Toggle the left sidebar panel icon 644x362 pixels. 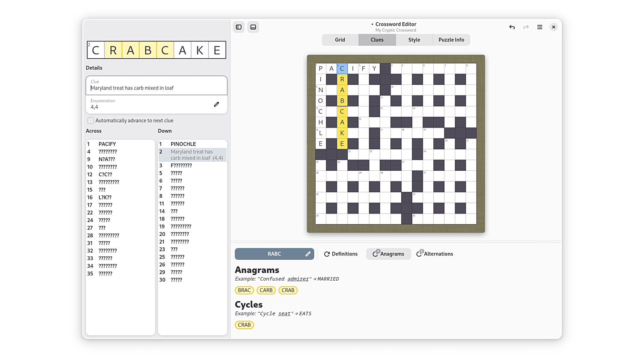[239, 27]
